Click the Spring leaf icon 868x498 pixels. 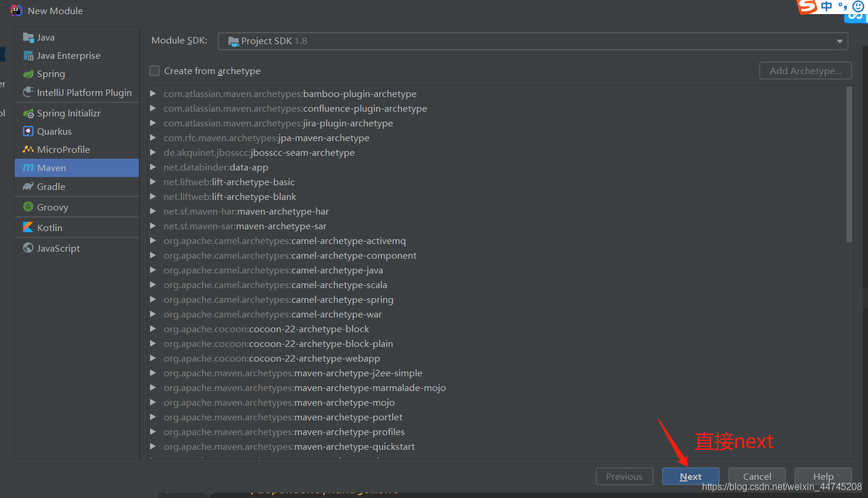(28, 74)
